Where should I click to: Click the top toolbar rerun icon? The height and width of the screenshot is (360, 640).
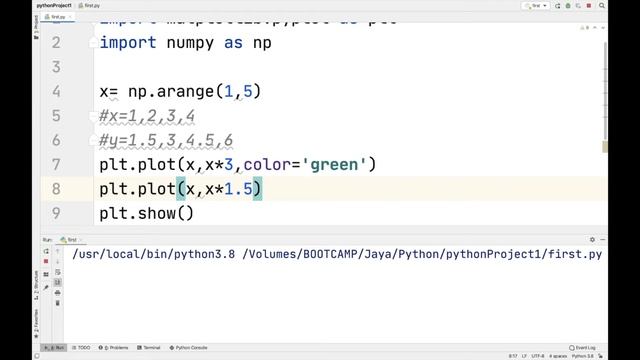tap(558, 6)
